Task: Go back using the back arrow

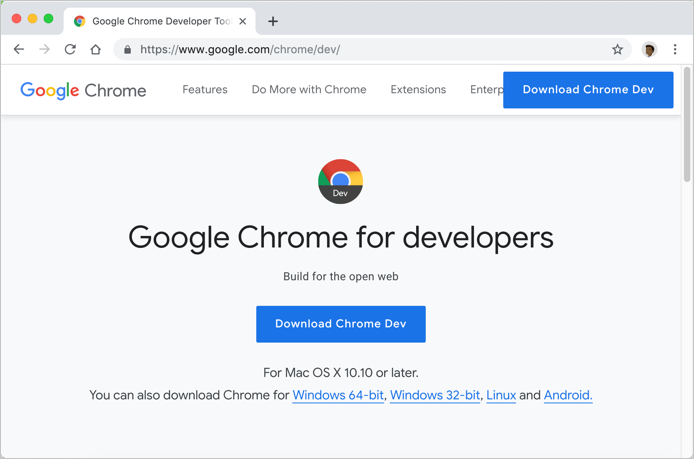Action: pos(19,49)
